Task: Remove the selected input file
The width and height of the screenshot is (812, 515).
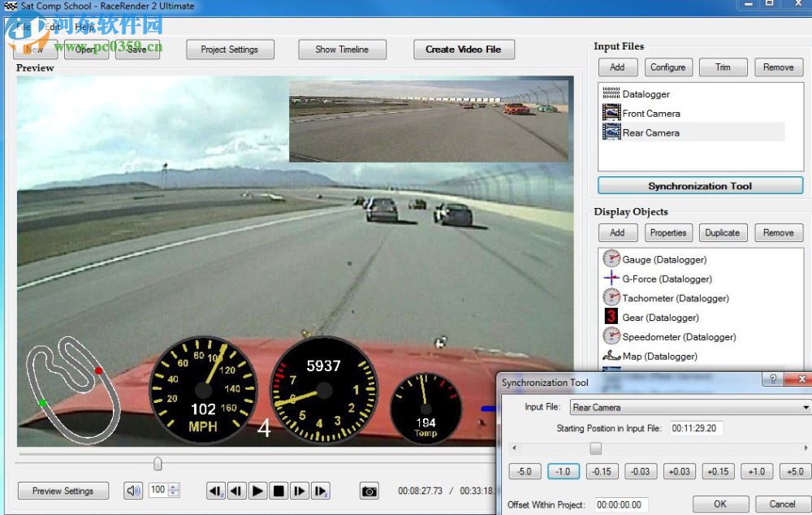Action: point(779,67)
